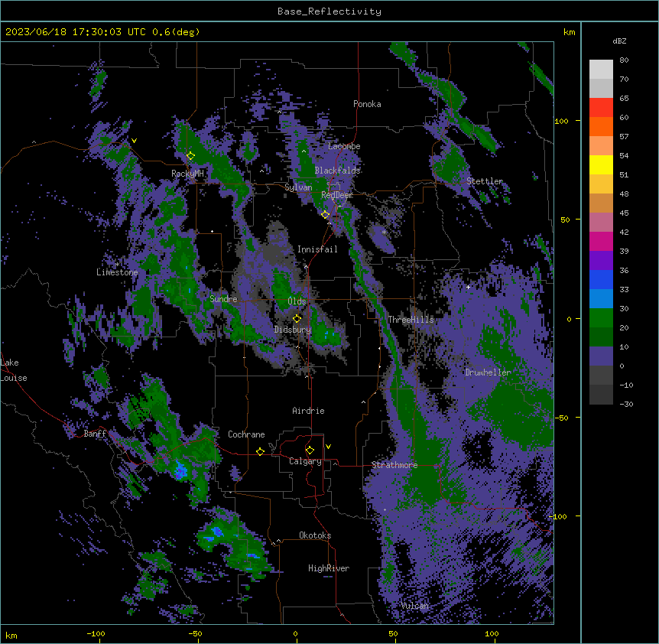Click the RedDeer label
The height and width of the screenshot is (644, 659).
pyautogui.click(x=336, y=195)
